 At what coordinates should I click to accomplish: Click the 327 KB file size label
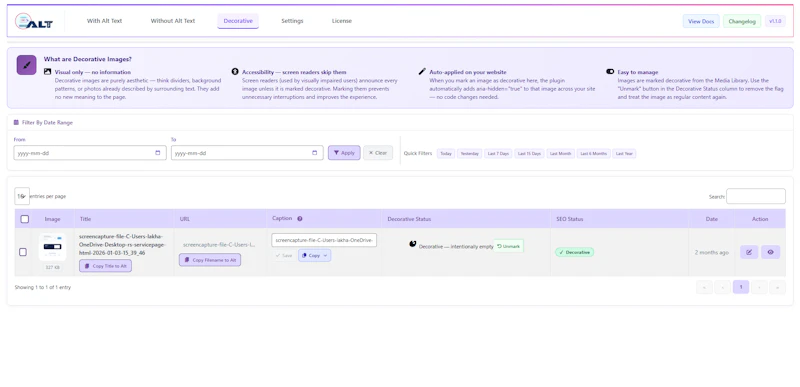[53, 267]
